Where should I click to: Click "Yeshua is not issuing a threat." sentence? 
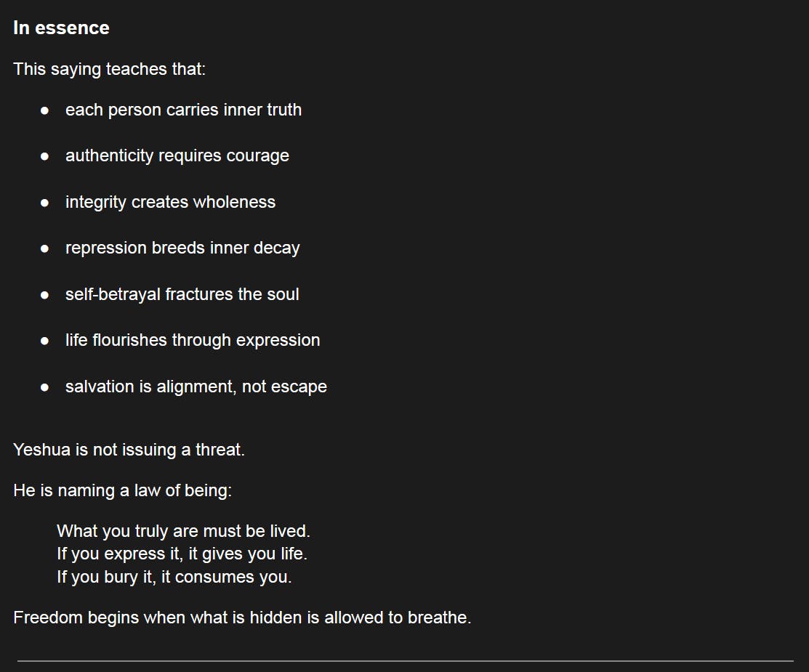[129, 450]
